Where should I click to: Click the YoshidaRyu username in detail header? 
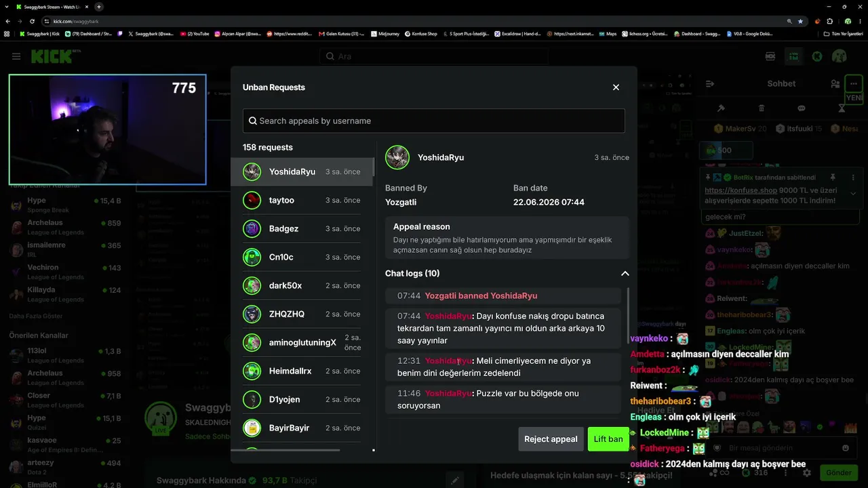tap(441, 157)
